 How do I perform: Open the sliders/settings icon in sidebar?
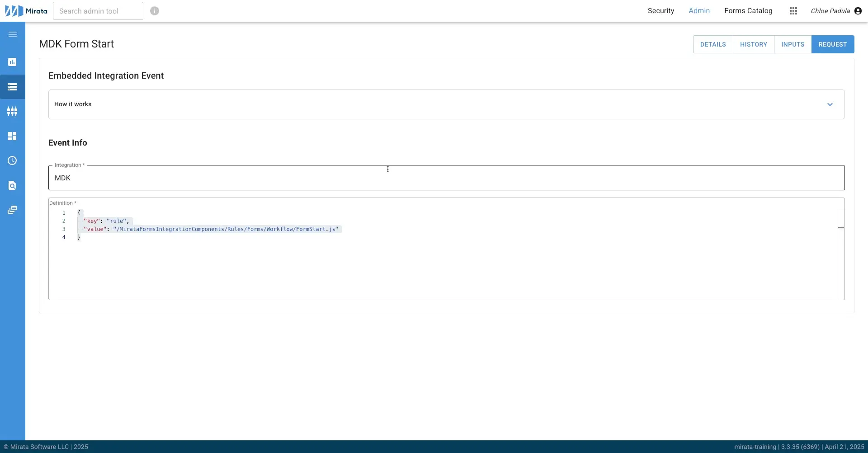click(12, 111)
